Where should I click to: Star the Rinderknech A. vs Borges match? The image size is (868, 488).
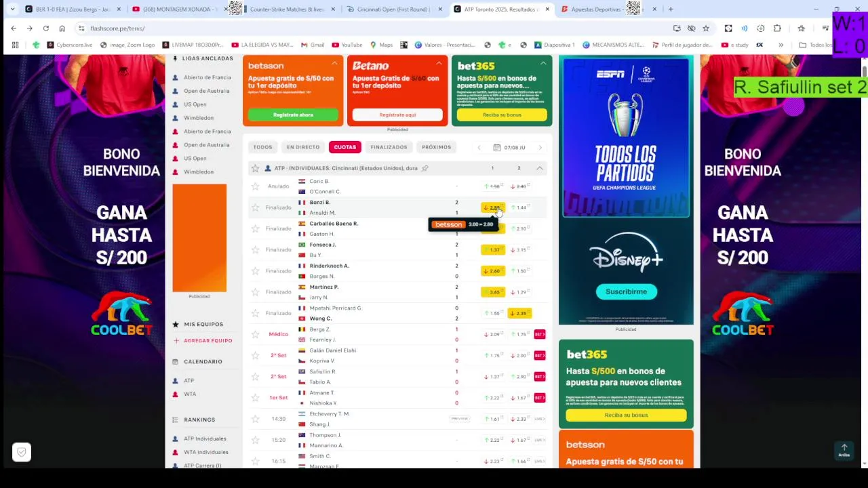pyautogui.click(x=256, y=270)
